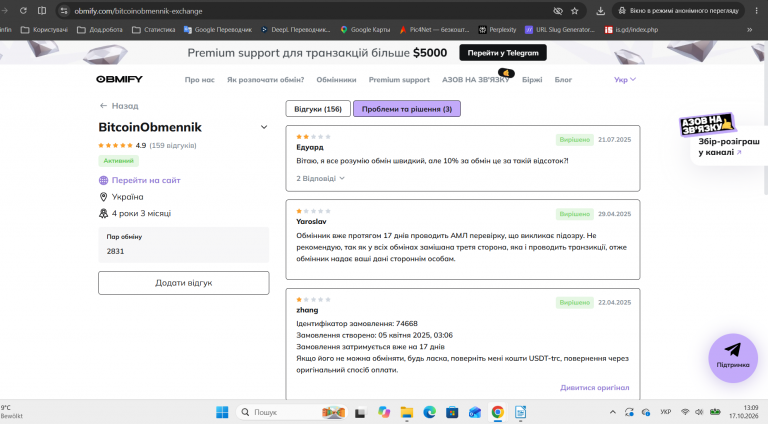Viewport: 768px width, 424px height.
Task: Open Microsoft Store from the taskbar
Action: (x=452, y=412)
